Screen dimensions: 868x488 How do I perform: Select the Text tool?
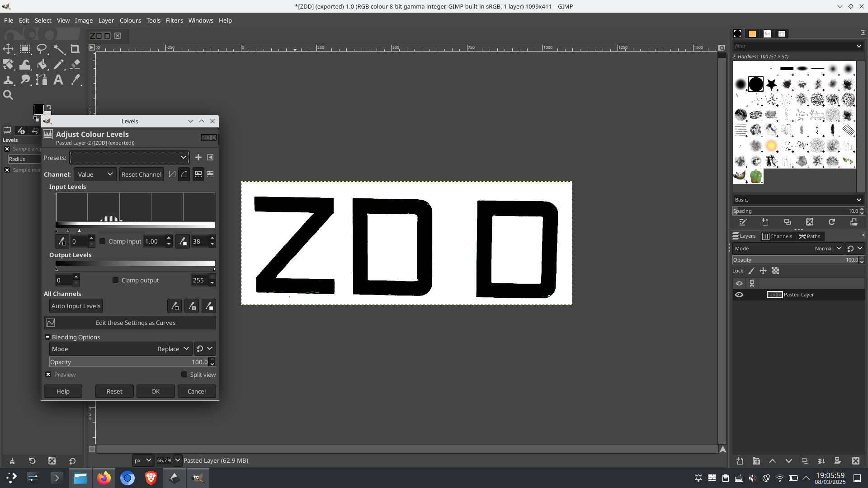click(x=58, y=80)
